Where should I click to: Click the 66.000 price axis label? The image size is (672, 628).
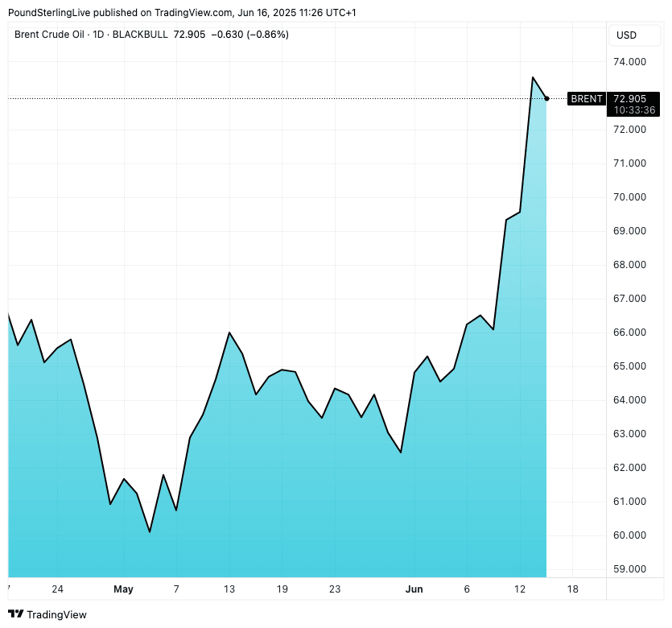629,333
